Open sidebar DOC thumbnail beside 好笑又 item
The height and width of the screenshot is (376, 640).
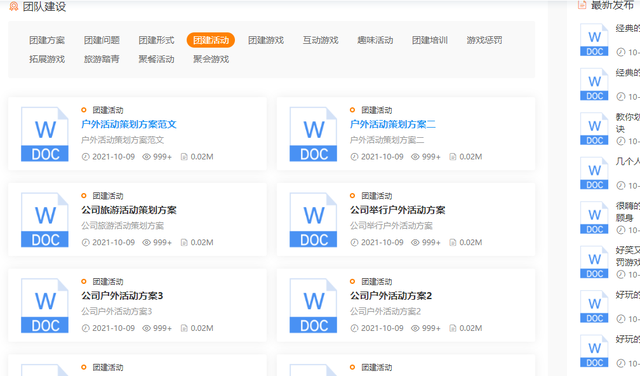(594, 262)
